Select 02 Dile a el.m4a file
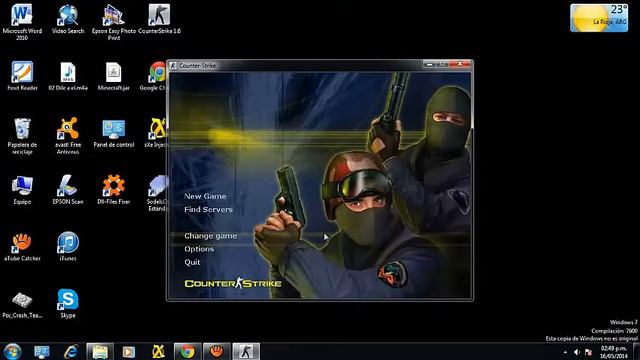The width and height of the screenshot is (640, 360). (68, 76)
